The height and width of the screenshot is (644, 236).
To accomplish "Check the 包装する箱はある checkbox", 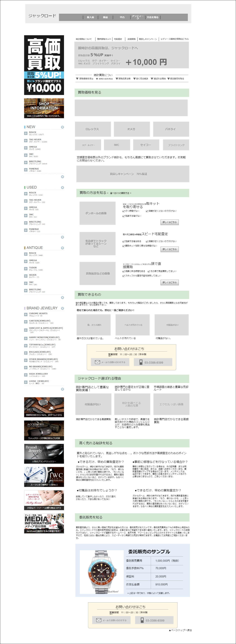I will pyautogui.click(x=124, y=242).
